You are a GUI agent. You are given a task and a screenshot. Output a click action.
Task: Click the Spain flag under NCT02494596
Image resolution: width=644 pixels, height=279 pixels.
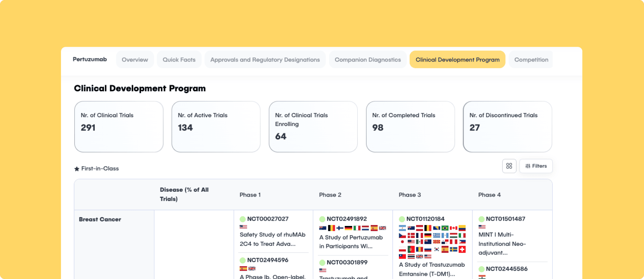(243, 268)
